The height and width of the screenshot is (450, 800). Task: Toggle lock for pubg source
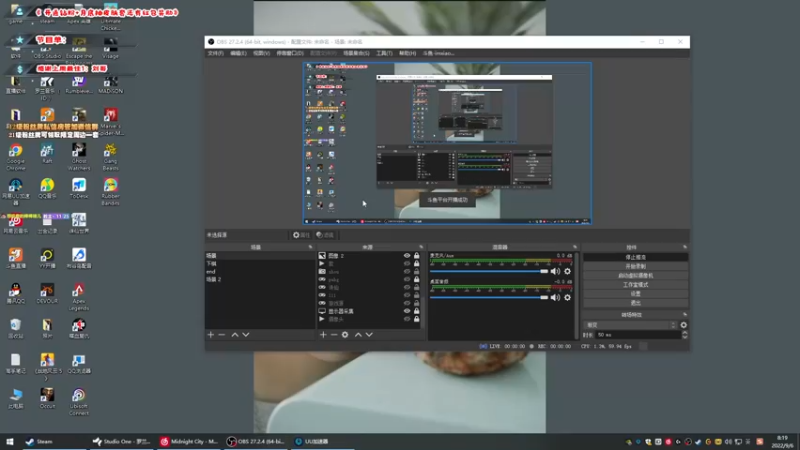pos(416,279)
